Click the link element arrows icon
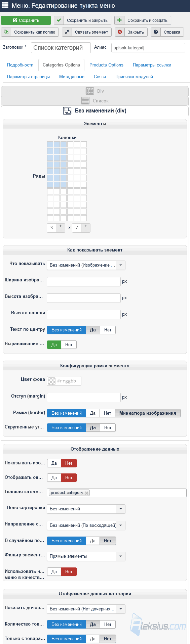The image size is (190, 644). (x=67, y=32)
